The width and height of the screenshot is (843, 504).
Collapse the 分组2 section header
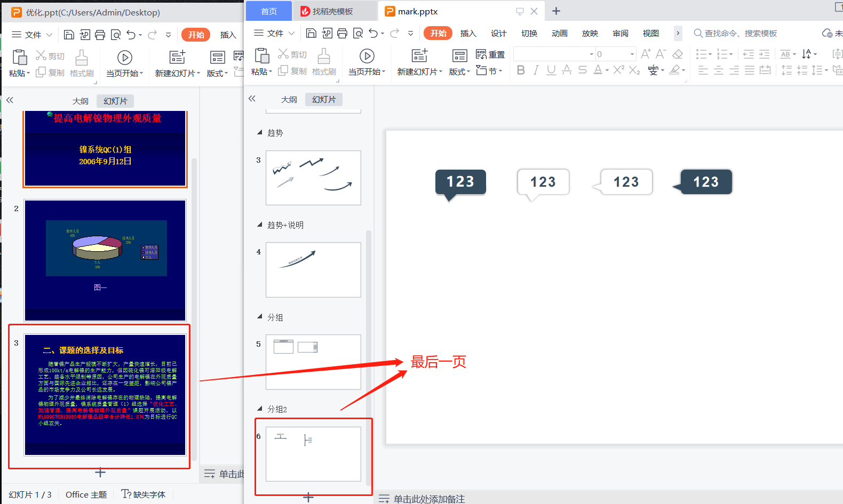pos(260,409)
